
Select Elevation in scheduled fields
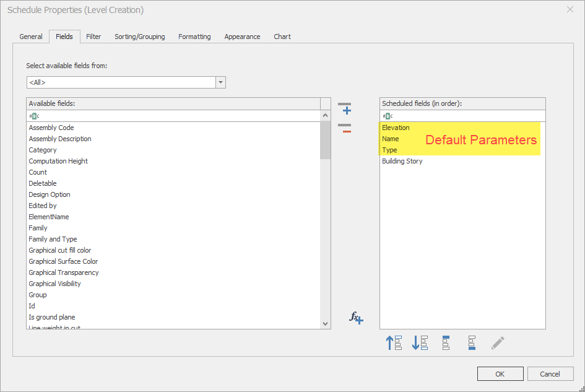(462, 128)
